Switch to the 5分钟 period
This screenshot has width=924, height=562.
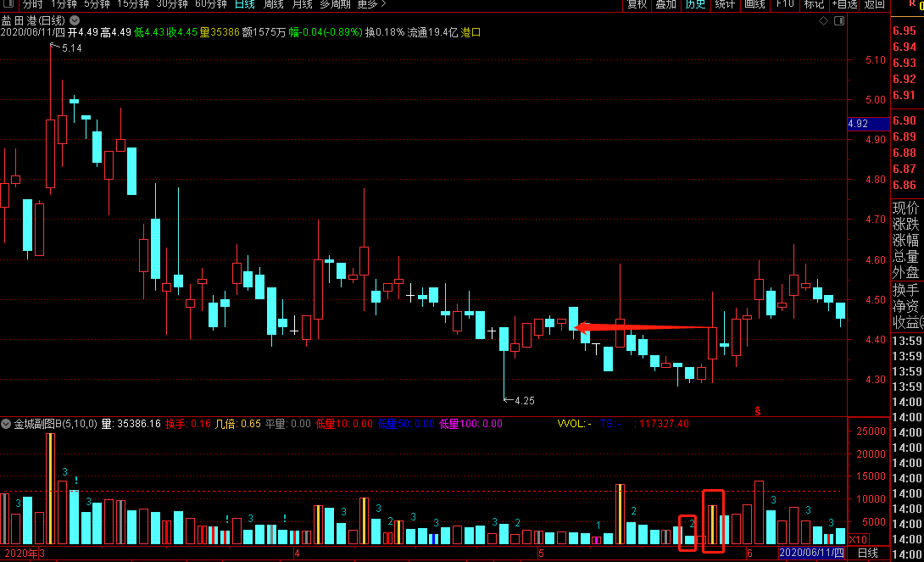[97, 4]
